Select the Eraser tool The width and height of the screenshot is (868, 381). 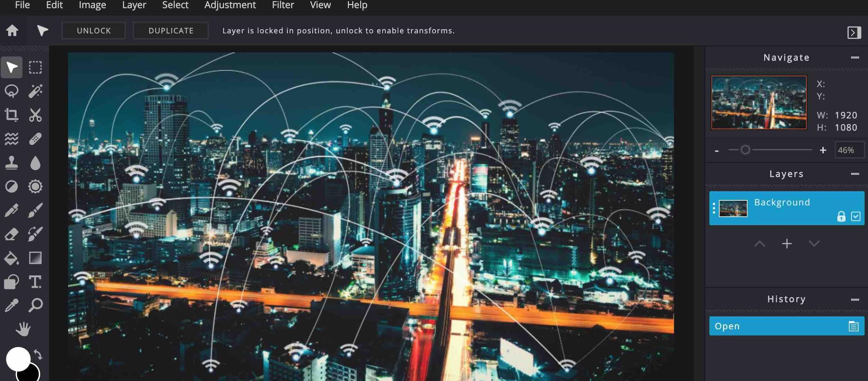tap(10, 234)
